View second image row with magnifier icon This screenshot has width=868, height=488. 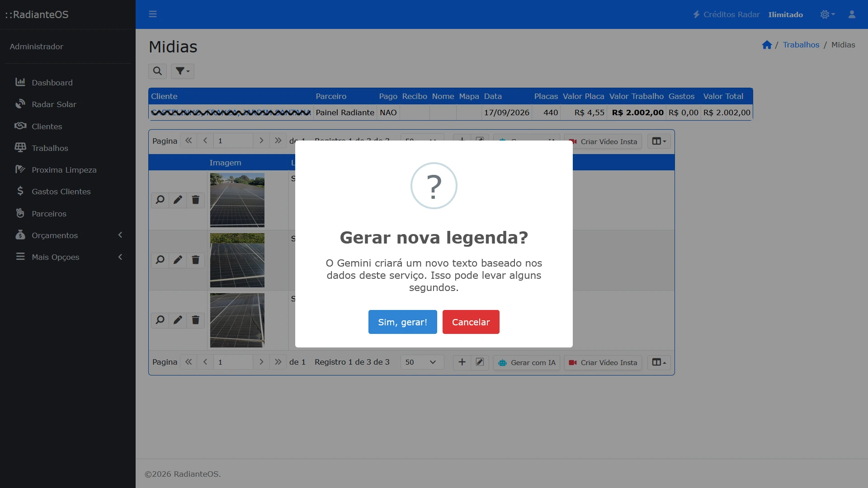click(160, 260)
